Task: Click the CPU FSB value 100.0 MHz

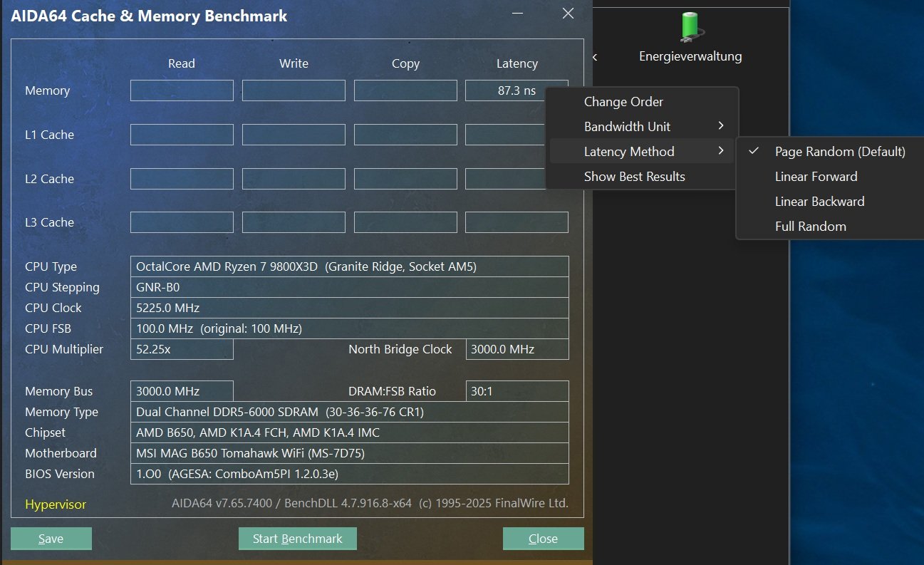Action: 350,328
